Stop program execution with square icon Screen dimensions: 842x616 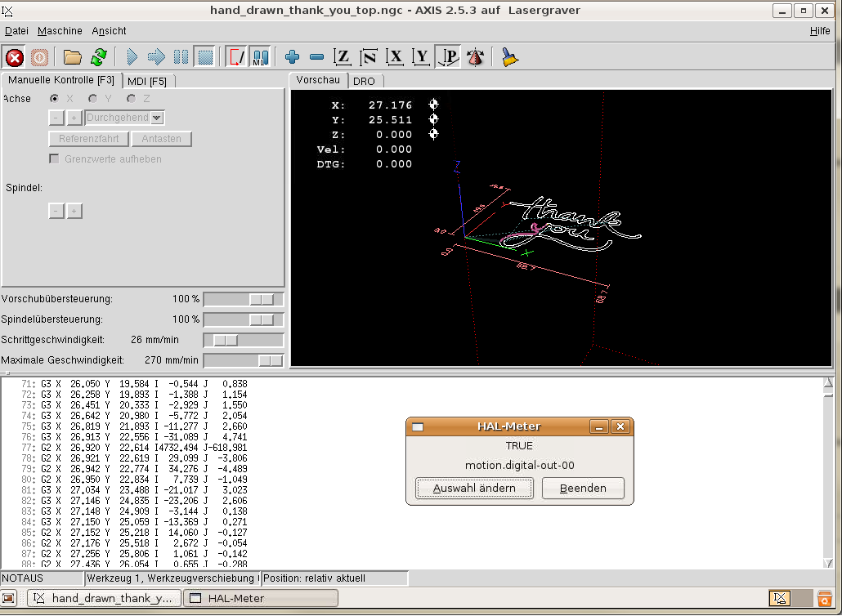pos(206,57)
